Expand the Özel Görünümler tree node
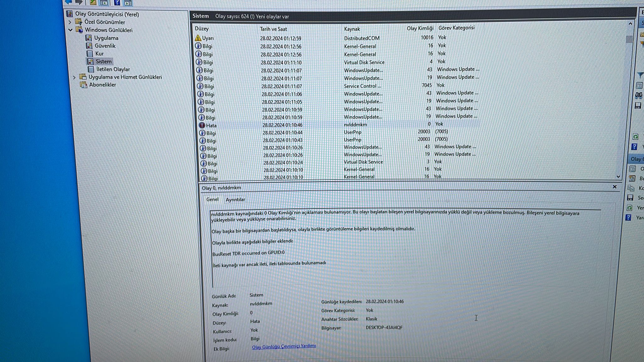This screenshot has width=644, height=362. [70, 22]
